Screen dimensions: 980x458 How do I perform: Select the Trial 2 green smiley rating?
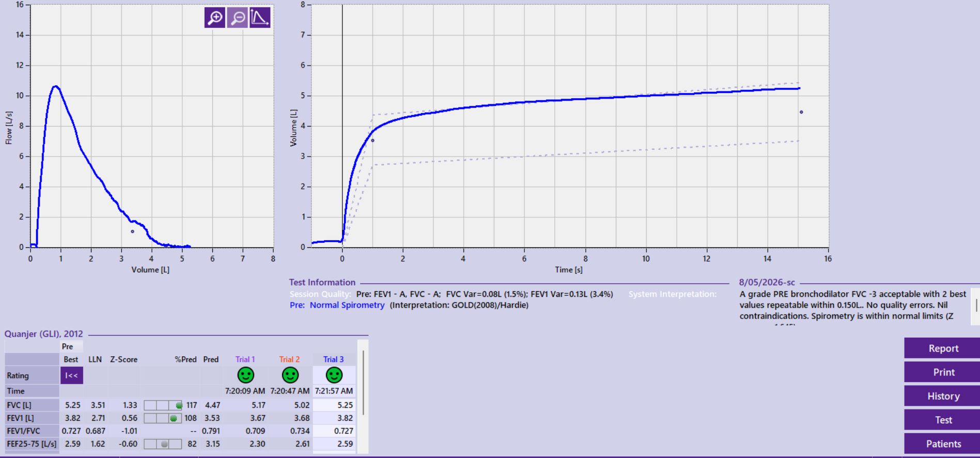click(x=290, y=375)
